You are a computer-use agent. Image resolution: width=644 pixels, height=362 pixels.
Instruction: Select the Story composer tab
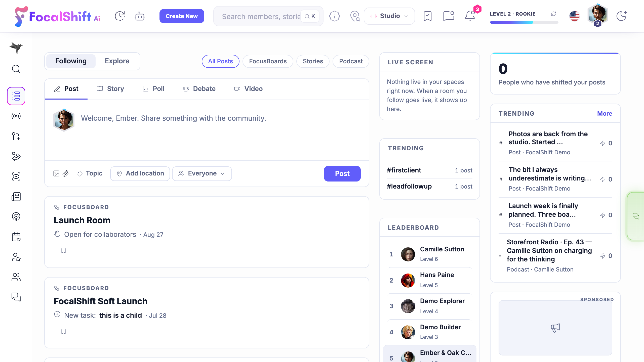click(110, 89)
